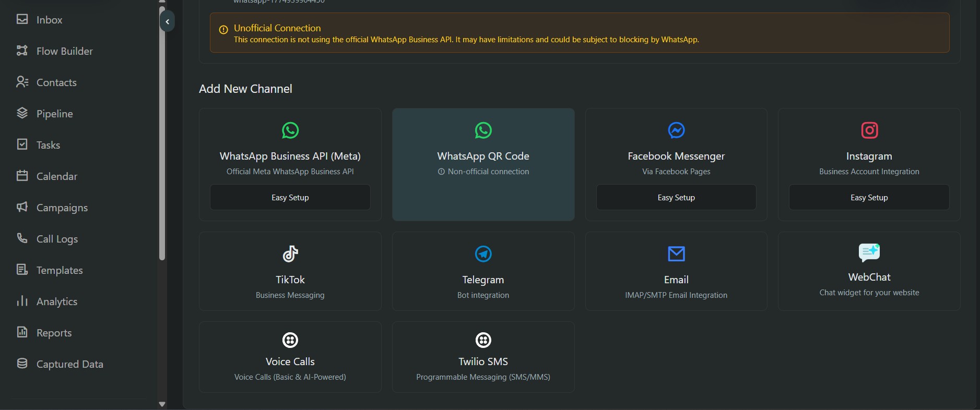Select the Voice Calls channel card
Image resolution: width=980 pixels, height=410 pixels.
(290, 357)
